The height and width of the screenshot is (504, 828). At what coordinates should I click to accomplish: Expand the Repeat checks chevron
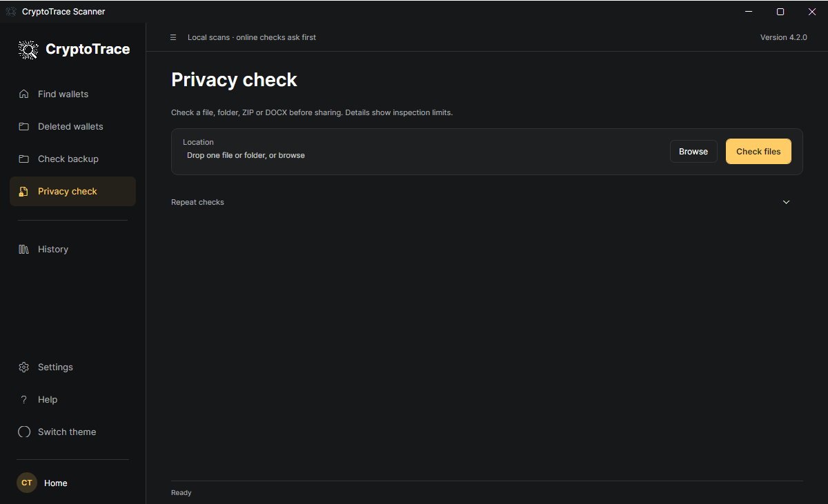pyautogui.click(x=786, y=202)
